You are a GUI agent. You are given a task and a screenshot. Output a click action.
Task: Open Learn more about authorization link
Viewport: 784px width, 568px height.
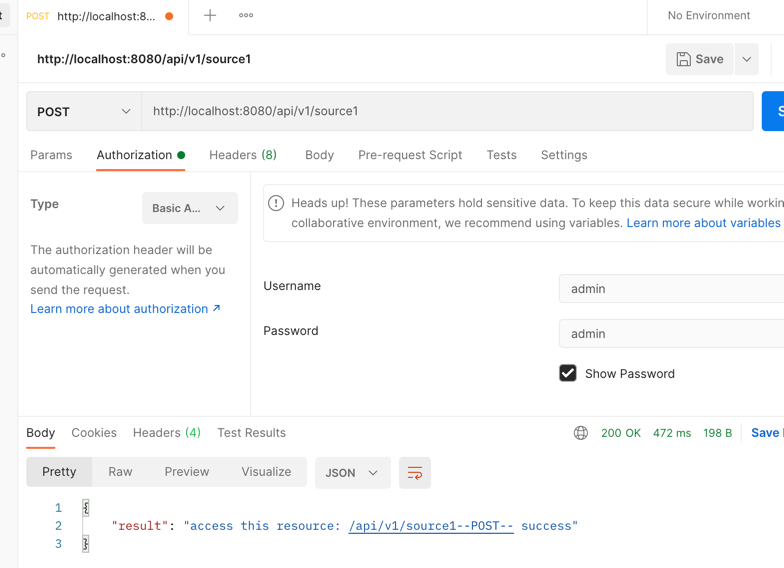[125, 309]
